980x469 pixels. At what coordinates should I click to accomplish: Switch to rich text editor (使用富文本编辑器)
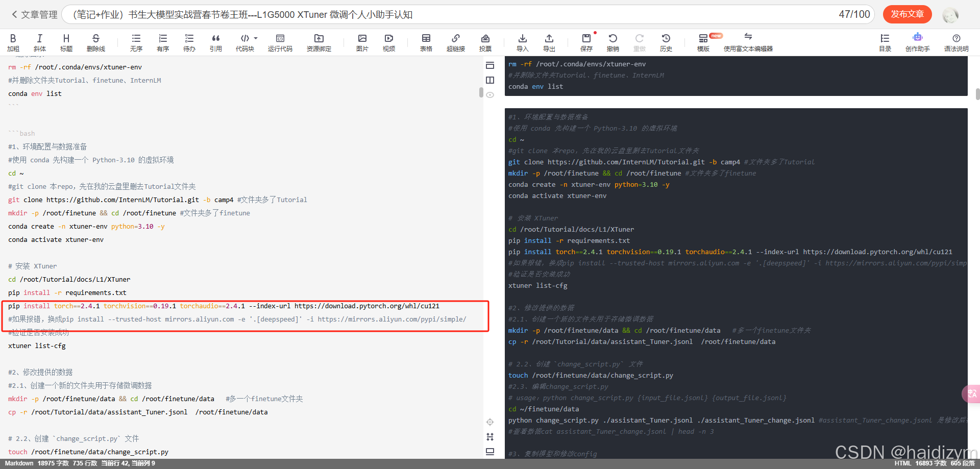tap(748, 42)
